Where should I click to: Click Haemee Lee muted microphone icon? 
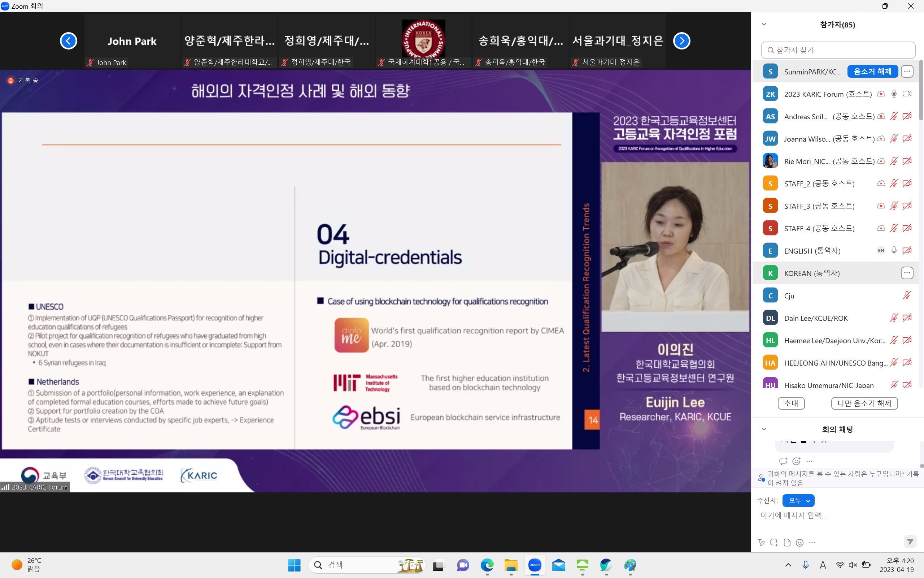[894, 340]
